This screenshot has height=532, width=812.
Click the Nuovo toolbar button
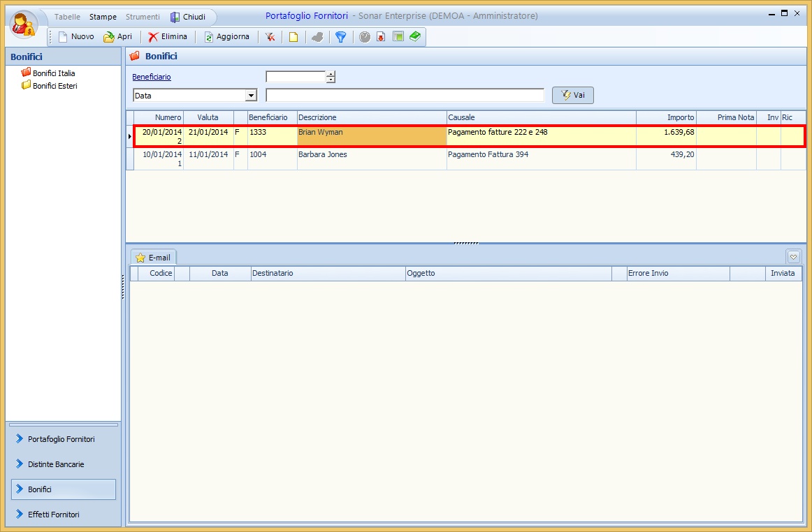75,37
